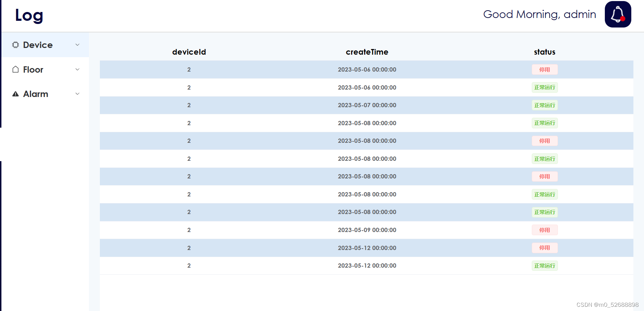Expand the Alarm menu chevron
The image size is (644, 311).
click(x=78, y=94)
